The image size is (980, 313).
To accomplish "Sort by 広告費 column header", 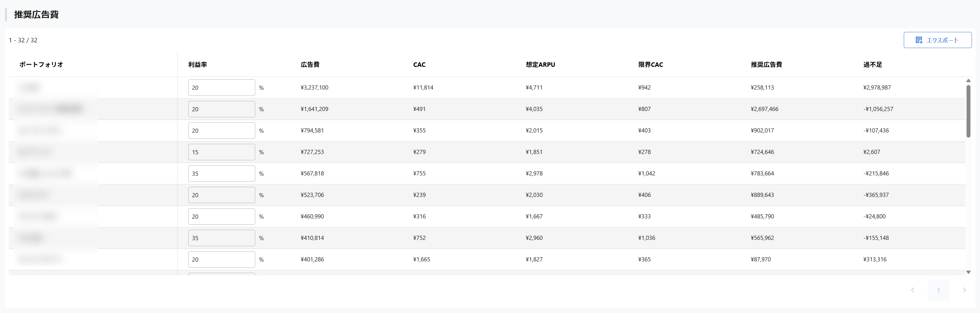I will [x=310, y=64].
